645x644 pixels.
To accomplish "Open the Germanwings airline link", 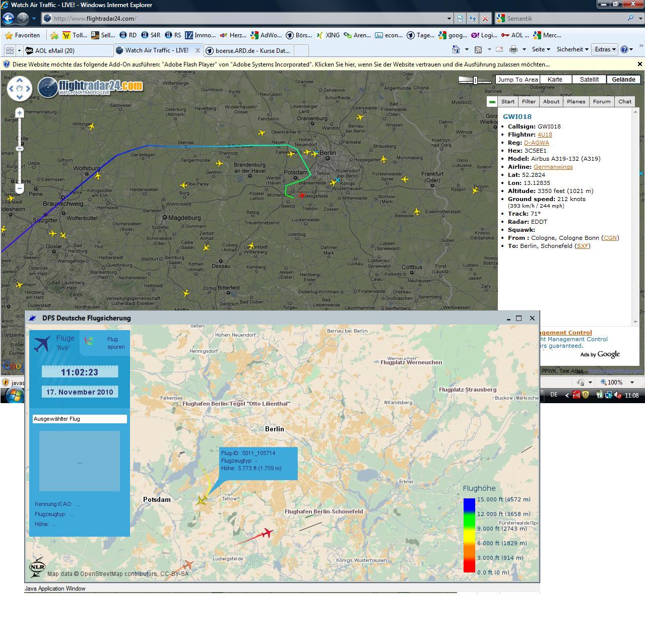I will click(x=553, y=167).
